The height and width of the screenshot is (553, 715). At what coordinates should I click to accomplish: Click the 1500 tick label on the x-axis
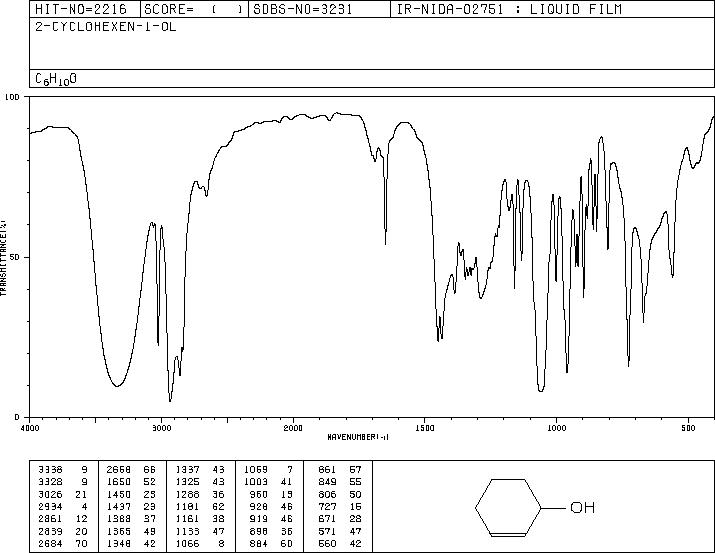coord(425,428)
